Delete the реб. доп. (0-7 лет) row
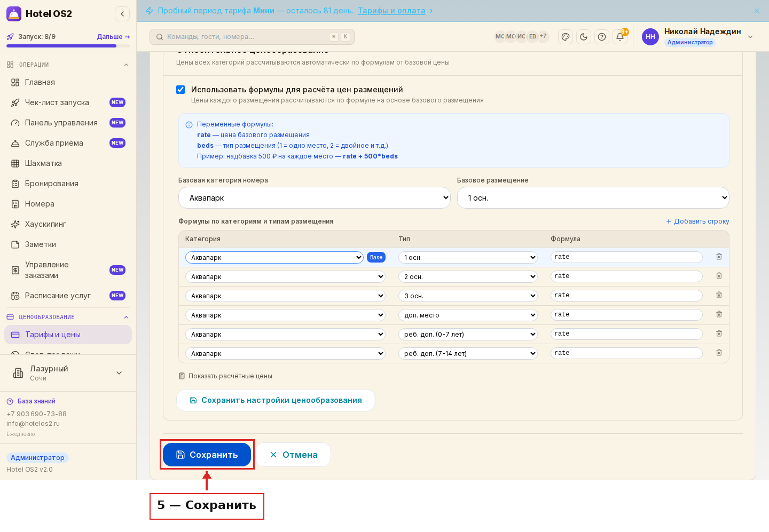Viewport: 769px width, 532px height. pyautogui.click(x=719, y=334)
